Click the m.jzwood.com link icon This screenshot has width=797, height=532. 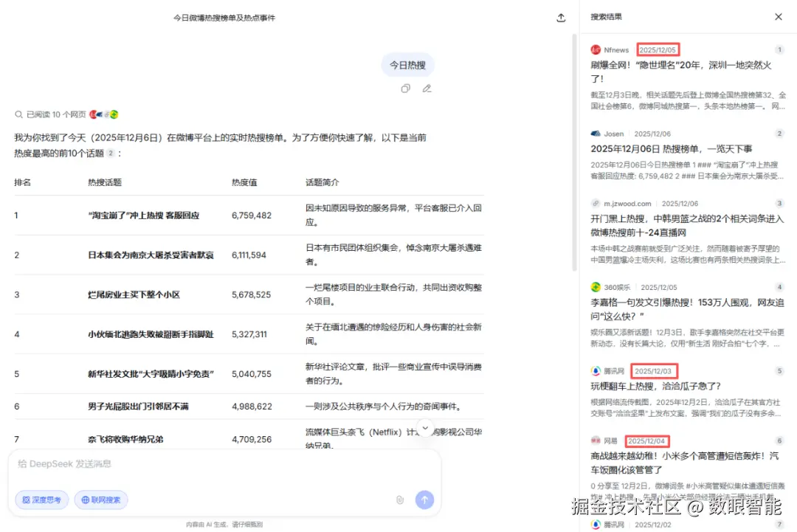tap(596, 203)
